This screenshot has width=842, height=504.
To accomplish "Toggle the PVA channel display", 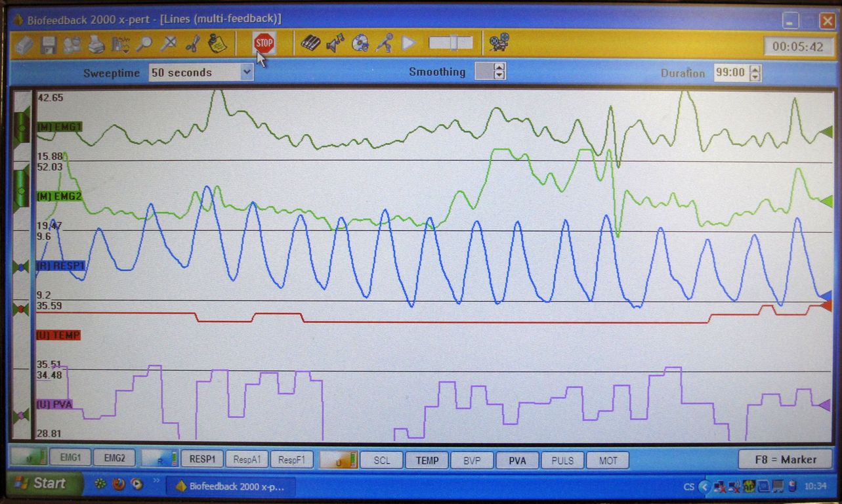I will [x=517, y=460].
